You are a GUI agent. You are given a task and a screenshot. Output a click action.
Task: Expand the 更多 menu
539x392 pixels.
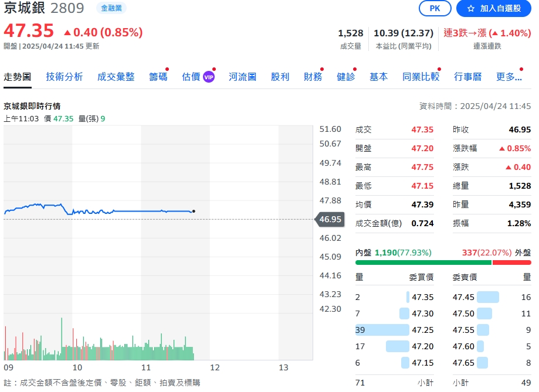(508, 77)
